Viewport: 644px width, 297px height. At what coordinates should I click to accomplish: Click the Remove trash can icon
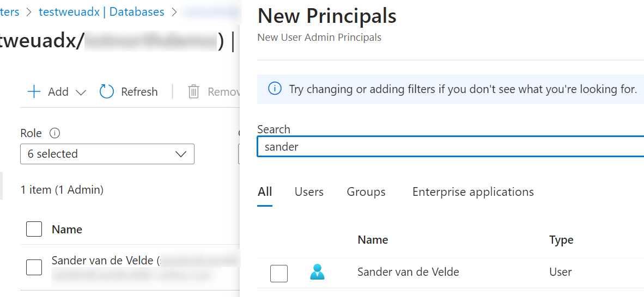[x=193, y=91]
